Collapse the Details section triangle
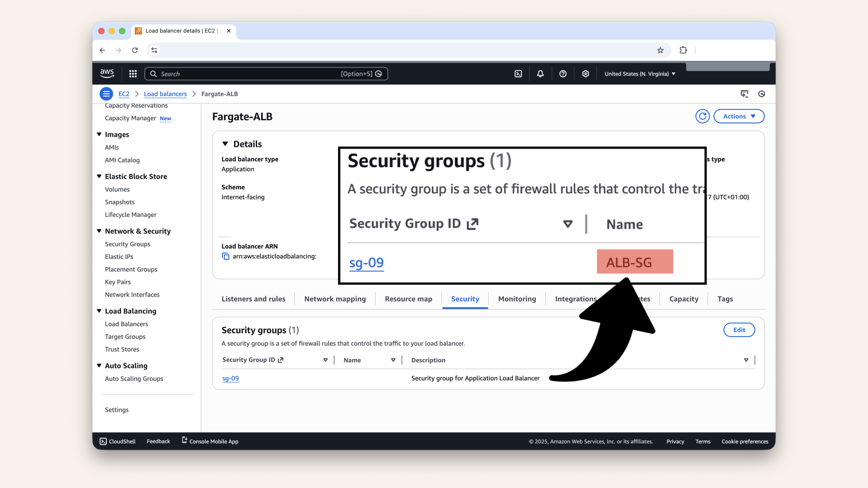Image resolution: width=868 pixels, height=488 pixels. click(226, 144)
